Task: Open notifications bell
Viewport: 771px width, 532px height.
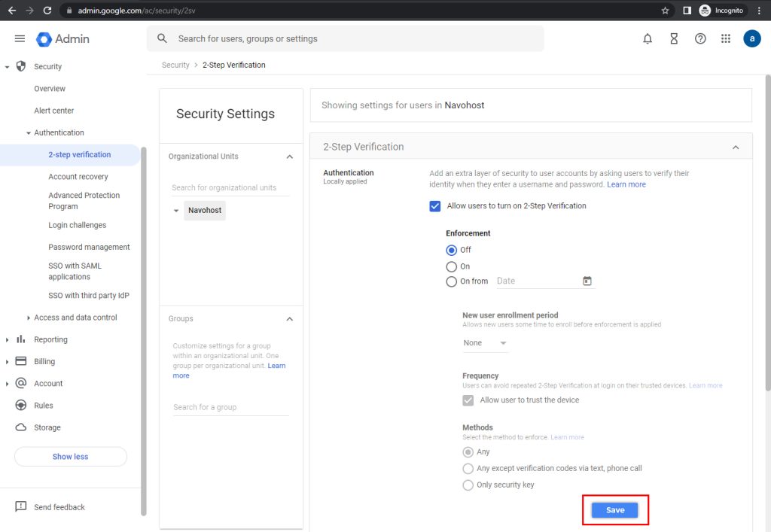Action: [x=648, y=38]
